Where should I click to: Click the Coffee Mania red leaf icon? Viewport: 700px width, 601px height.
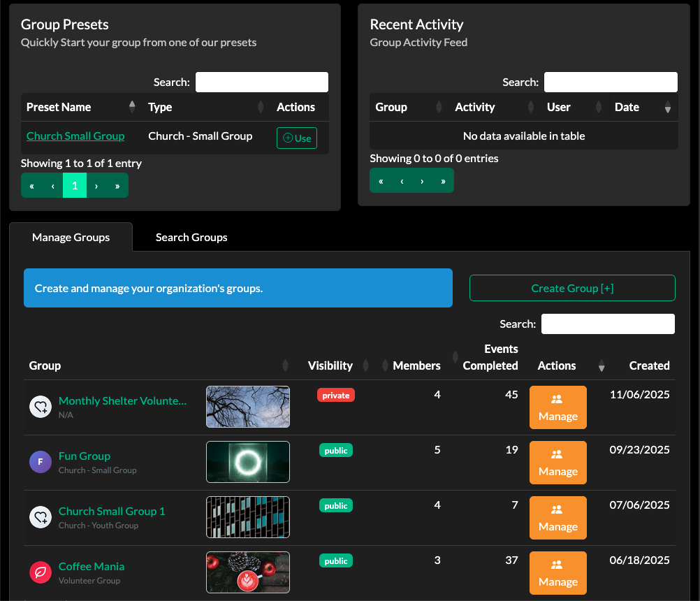tap(41, 572)
